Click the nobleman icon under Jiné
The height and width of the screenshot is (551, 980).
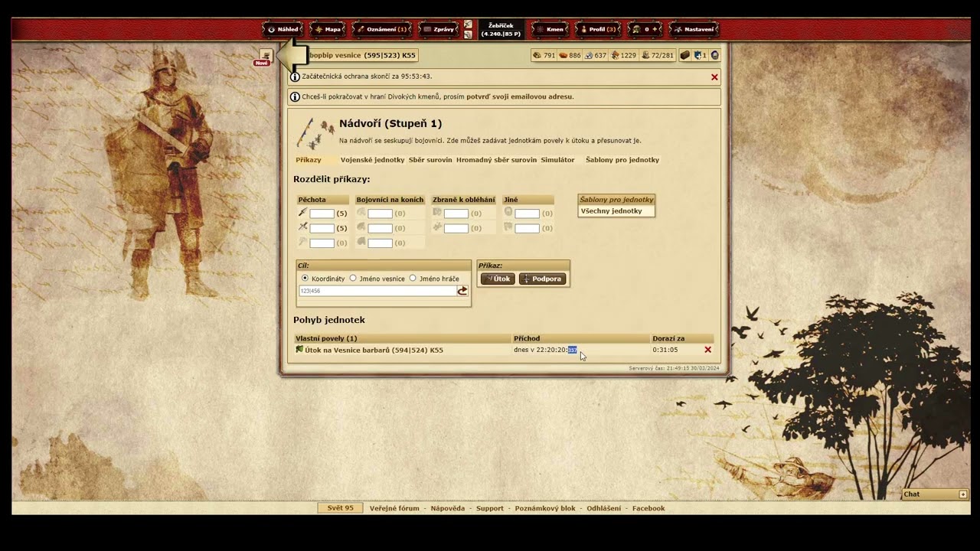508,227
